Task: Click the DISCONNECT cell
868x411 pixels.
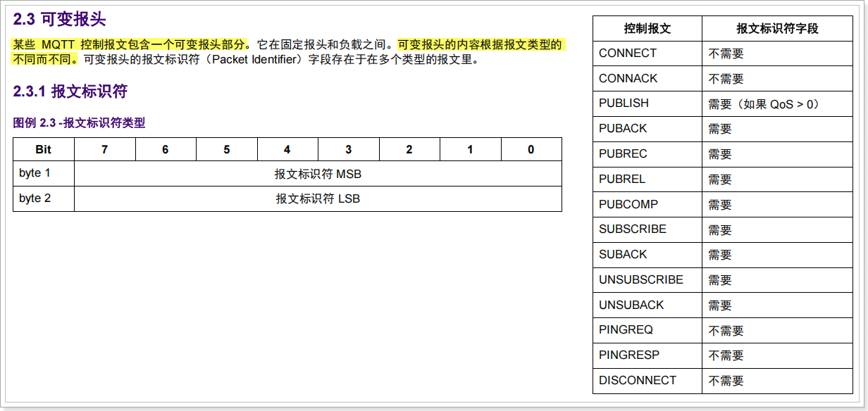Action: 647,381
